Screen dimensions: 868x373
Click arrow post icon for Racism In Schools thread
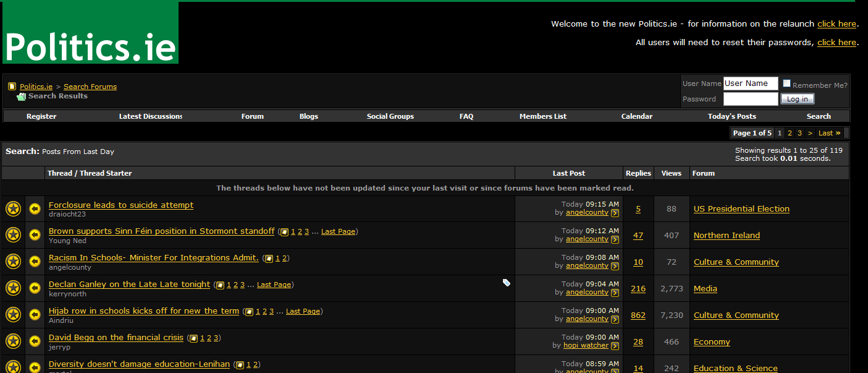point(35,262)
